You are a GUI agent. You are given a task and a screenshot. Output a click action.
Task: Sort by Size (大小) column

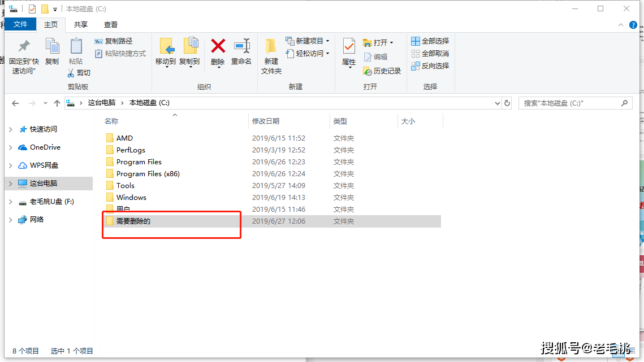408,121
